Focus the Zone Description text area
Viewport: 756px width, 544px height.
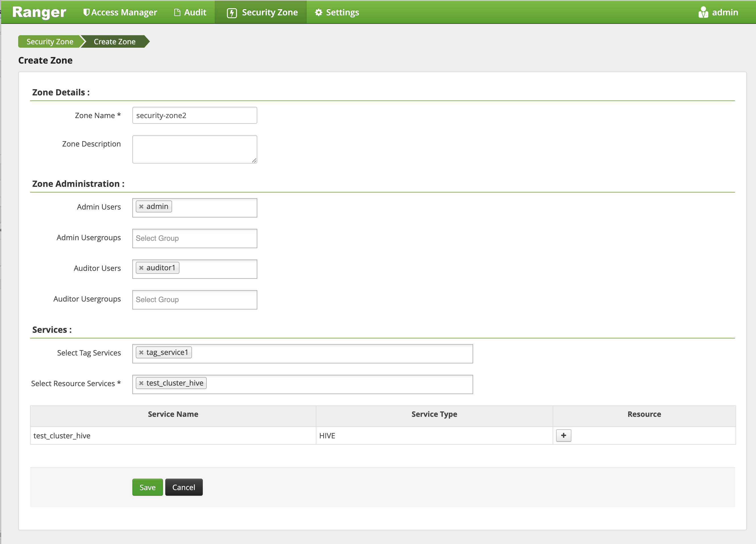(195, 149)
